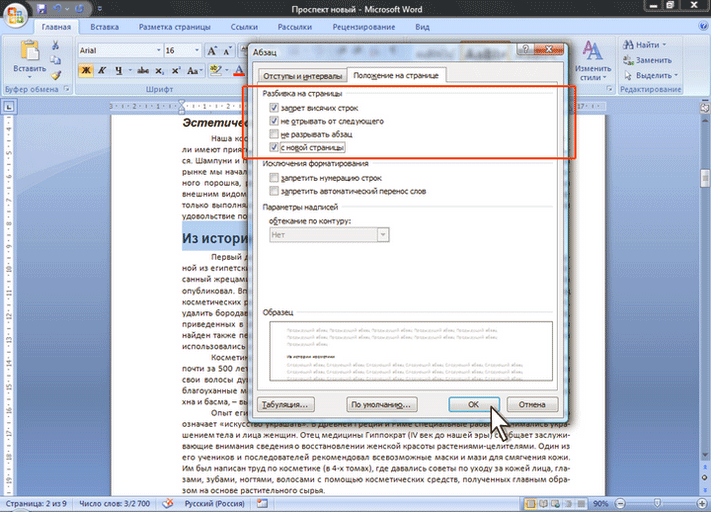Screen dimensions: 711x512
Task: Redo action in Quick Access toolbar
Action: [79, 9]
